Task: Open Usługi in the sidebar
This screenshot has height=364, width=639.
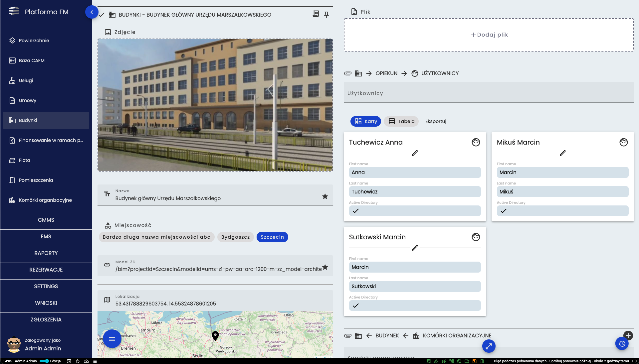Action: 46,80
